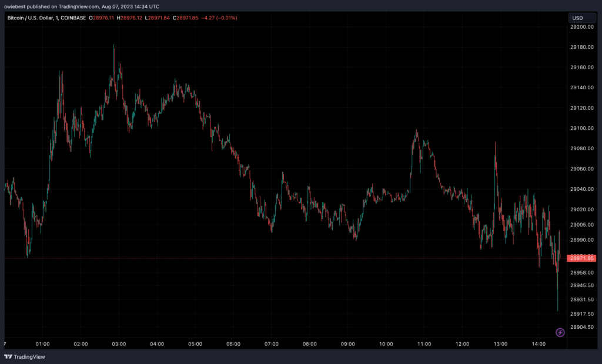Click the 29200.00 price scale label
The image size is (602, 364).
(581, 27)
